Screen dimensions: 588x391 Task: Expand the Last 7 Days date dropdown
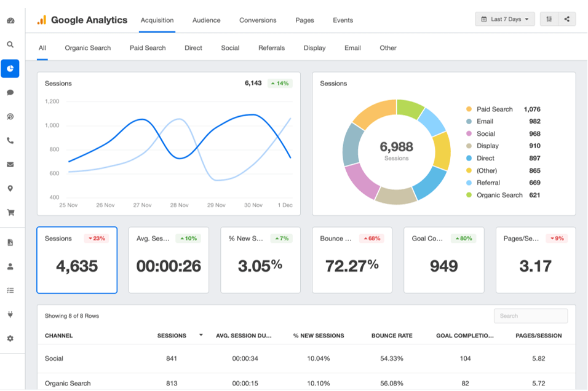pyautogui.click(x=504, y=19)
